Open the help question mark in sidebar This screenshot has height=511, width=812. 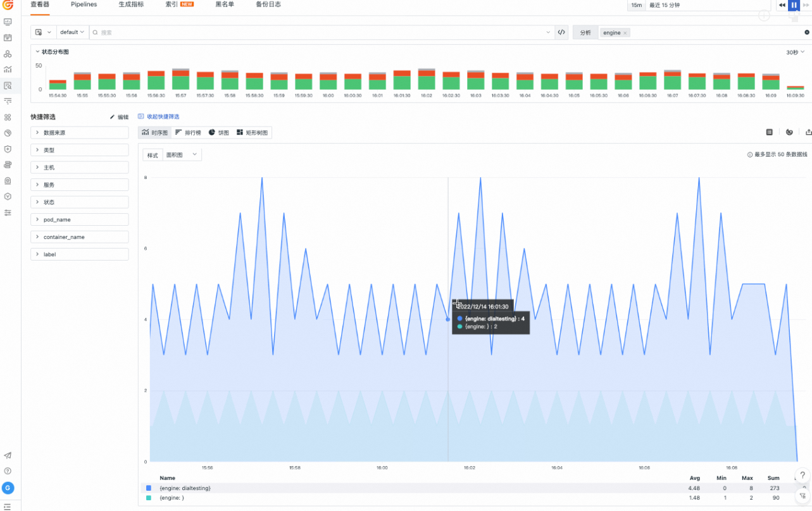click(8, 471)
